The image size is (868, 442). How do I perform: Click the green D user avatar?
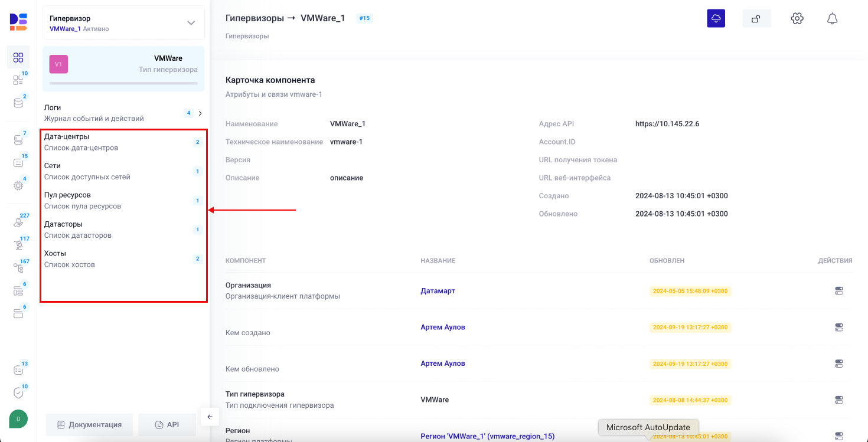coord(18,419)
